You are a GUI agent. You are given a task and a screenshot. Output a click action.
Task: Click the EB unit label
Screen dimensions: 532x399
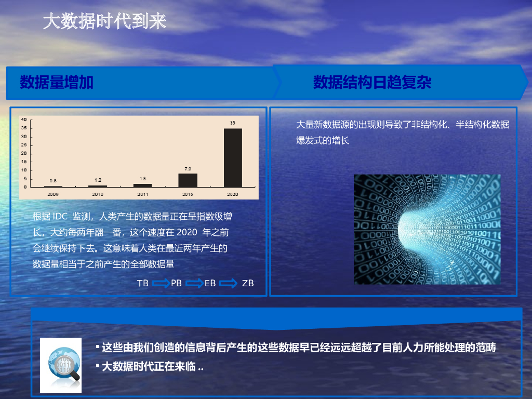click(x=211, y=284)
